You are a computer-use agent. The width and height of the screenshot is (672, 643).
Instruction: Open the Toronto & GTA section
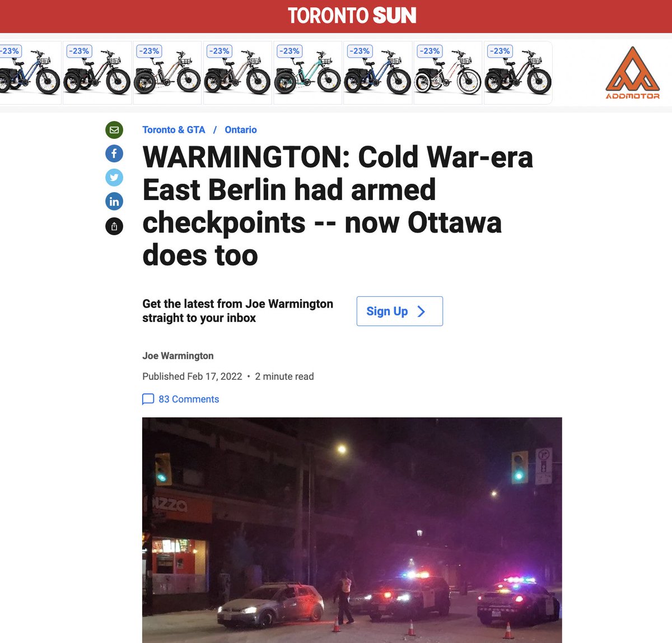point(174,129)
